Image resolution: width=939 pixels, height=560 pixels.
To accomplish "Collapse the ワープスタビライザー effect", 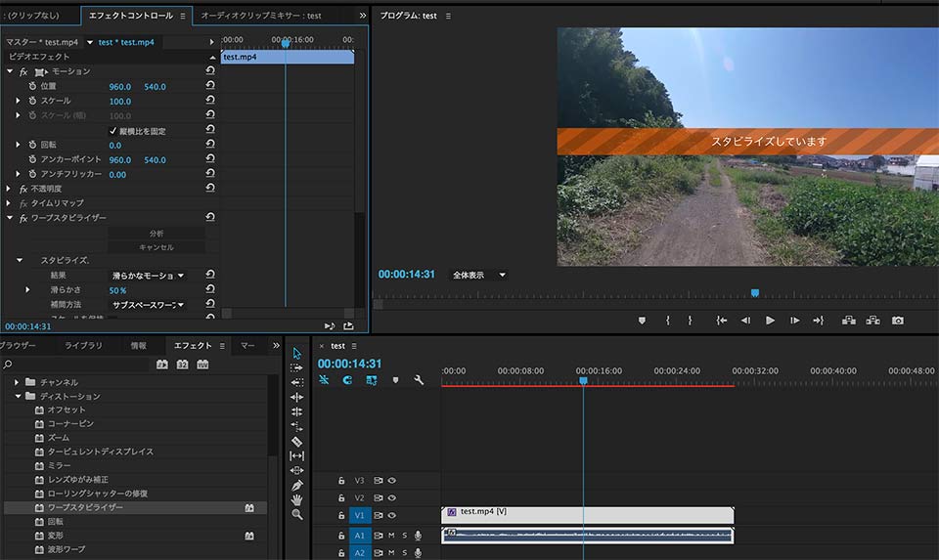I will point(10,218).
